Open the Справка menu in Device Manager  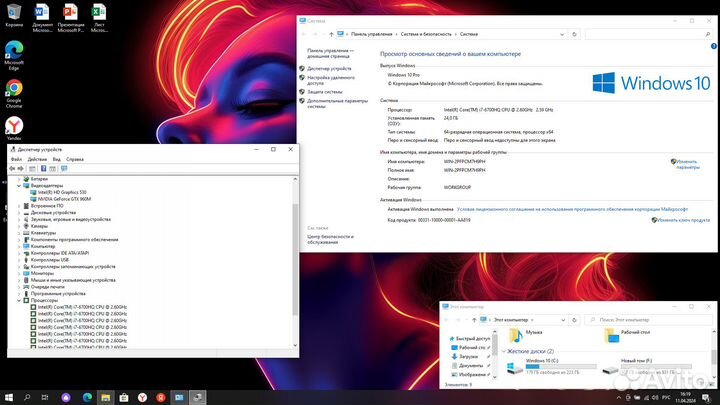click(75, 159)
